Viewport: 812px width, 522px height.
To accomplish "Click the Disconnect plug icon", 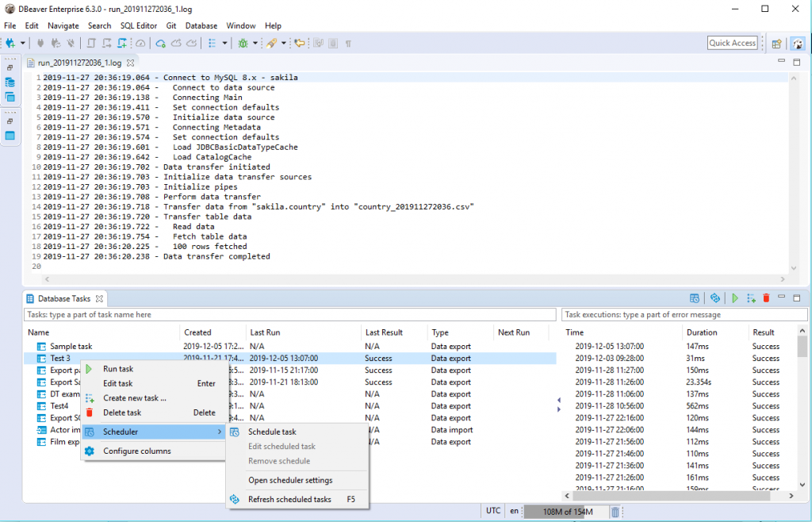I will pos(71,44).
